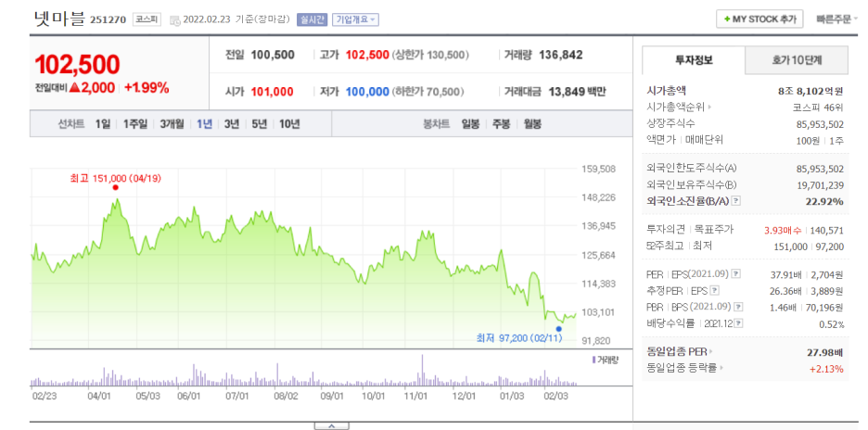Image resolution: width=868 pixels, height=430 pixels.
Task: Click the 상한가 130,500 text
Action: click(x=430, y=56)
